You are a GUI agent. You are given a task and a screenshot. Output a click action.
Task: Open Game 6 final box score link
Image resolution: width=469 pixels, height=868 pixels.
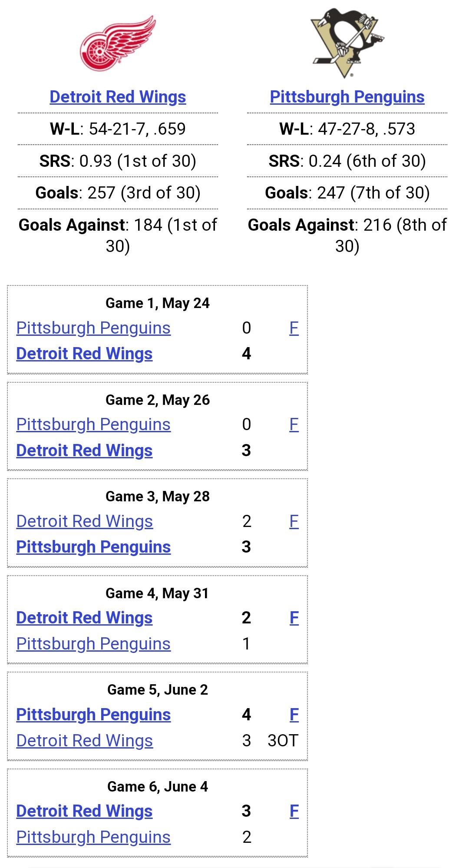click(294, 811)
